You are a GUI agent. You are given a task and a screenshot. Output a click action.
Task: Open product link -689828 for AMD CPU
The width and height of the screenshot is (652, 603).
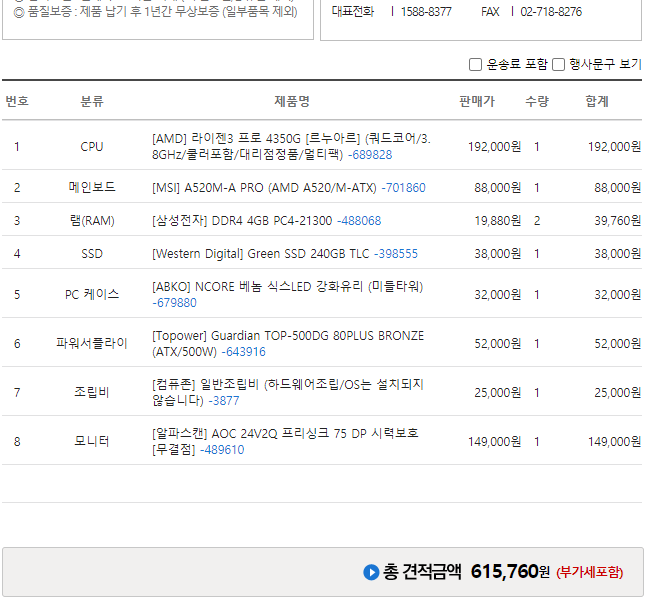pos(370,155)
